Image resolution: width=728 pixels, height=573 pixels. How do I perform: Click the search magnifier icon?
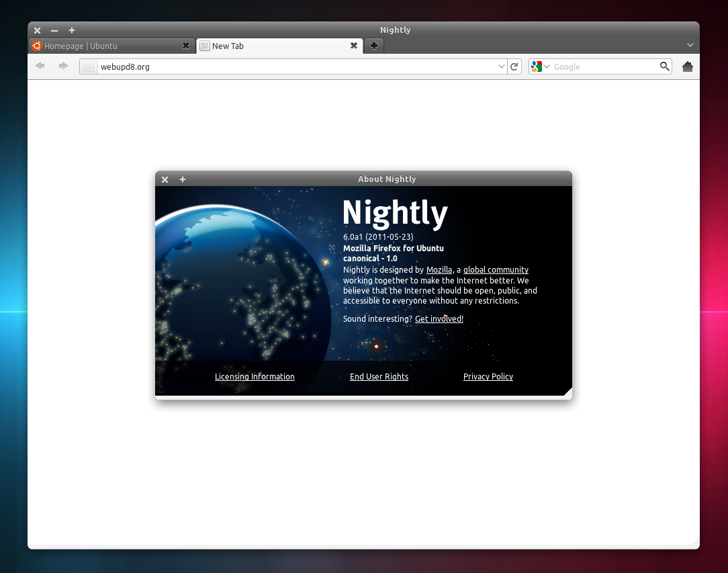pos(664,67)
